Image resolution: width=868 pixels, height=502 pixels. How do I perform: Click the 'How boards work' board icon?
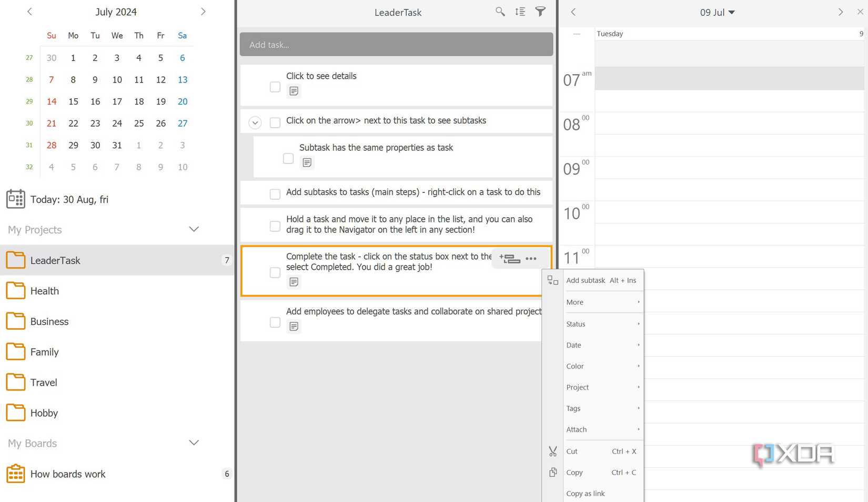point(15,474)
